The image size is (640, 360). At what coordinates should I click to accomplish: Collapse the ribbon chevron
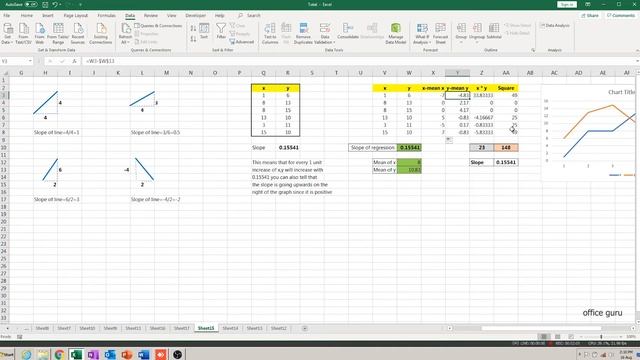click(637, 50)
